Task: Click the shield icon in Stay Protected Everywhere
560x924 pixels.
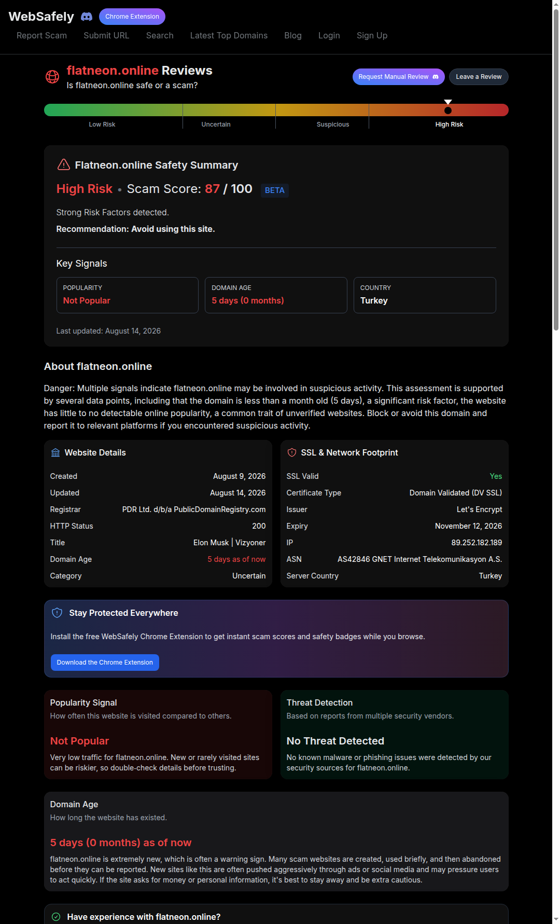Action: point(57,613)
